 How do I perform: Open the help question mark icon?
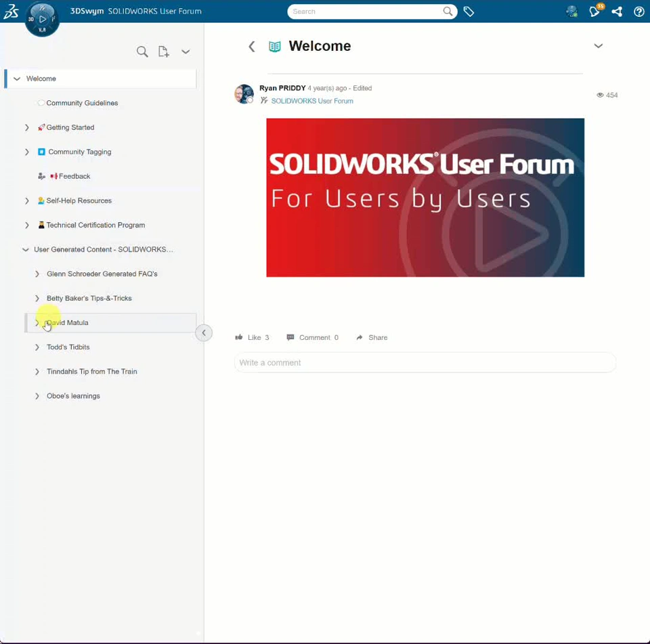point(638,12)
